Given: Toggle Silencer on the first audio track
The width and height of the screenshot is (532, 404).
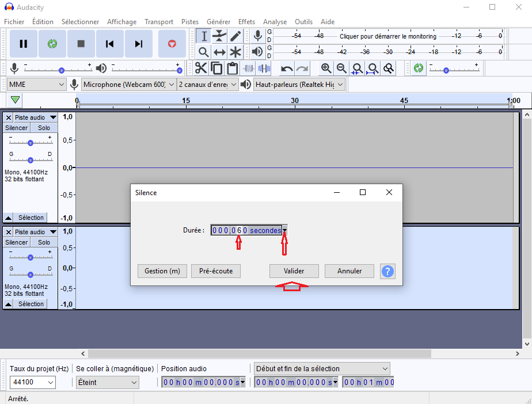Looking at the screenshot, I should click(x=17, y=128).
